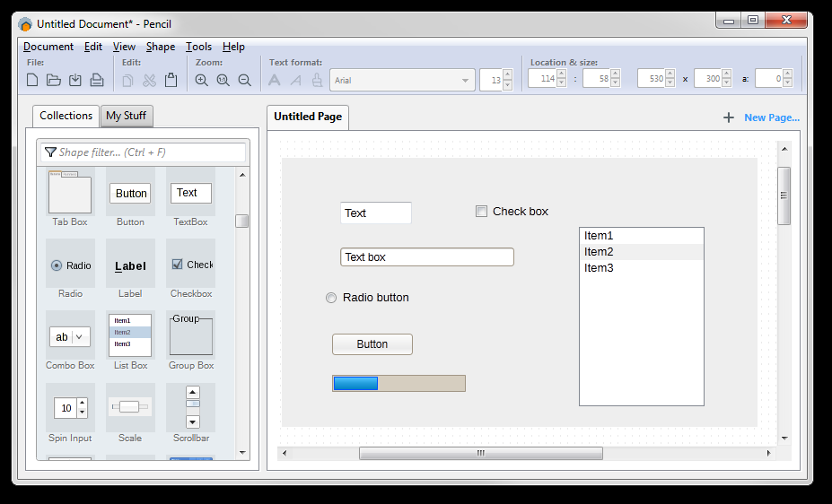Image resolution: width=832 pixels, height=504 pixels.
Task: Open the Edit menu
Action: 92,47
